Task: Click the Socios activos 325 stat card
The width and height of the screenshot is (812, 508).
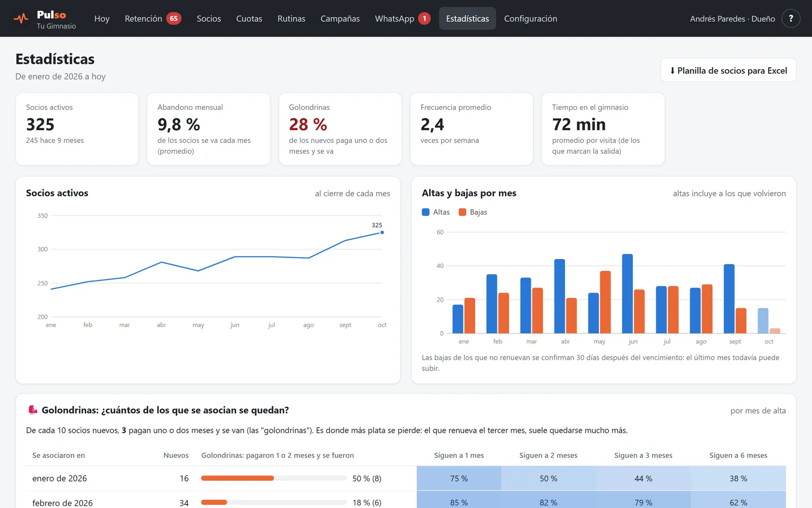Action: click(77, 129)
